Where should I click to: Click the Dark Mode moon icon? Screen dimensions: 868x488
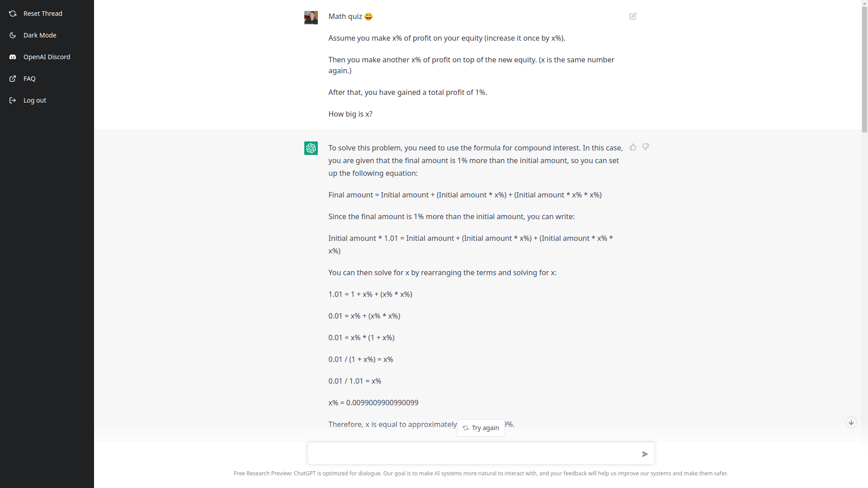pos(13,35)
